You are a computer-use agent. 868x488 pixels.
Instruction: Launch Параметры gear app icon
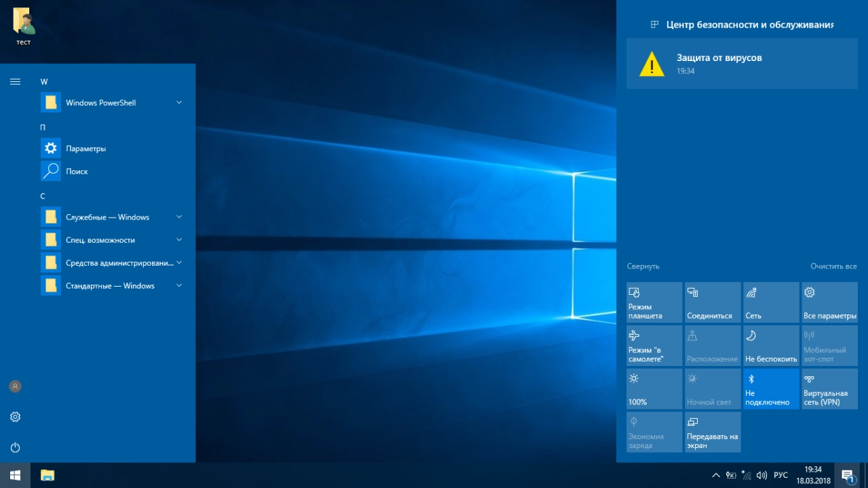click(x=51, y=148)
